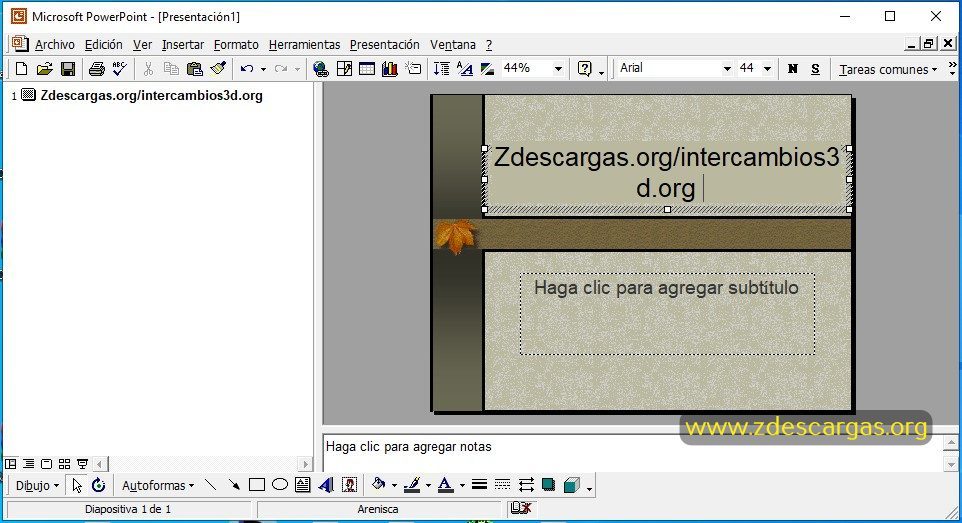The width and height of the screenshot is (962, 523).
Task: Click the Open folder icon
Action: (44, 69)
